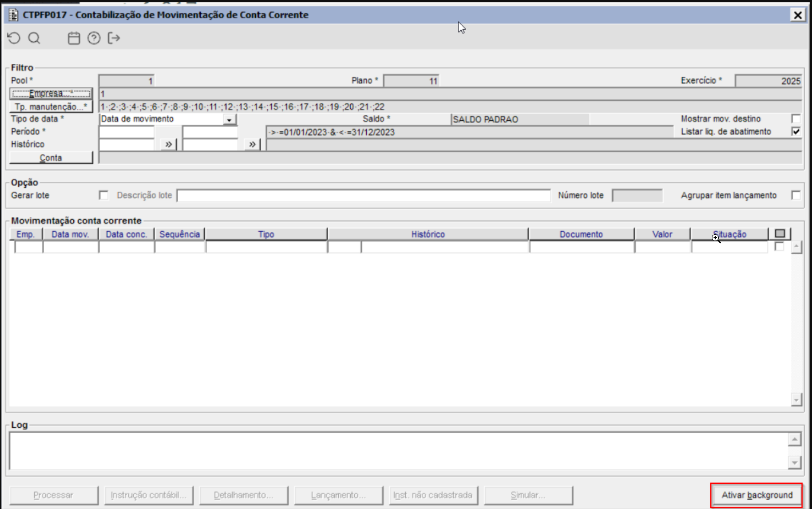This screenshot has width=812, height=509.
Task: Click the Processar button
Action: point(53,495)
